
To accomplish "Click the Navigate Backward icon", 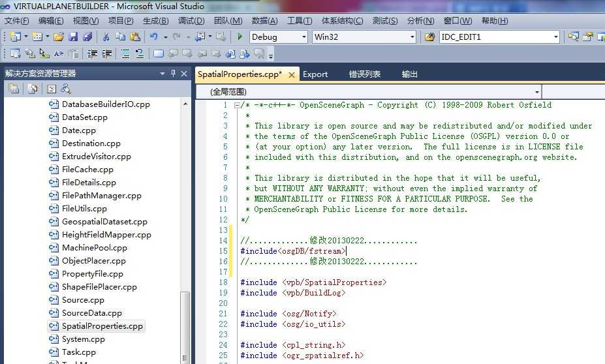I will pyautogui.click(x=200, y=37).
